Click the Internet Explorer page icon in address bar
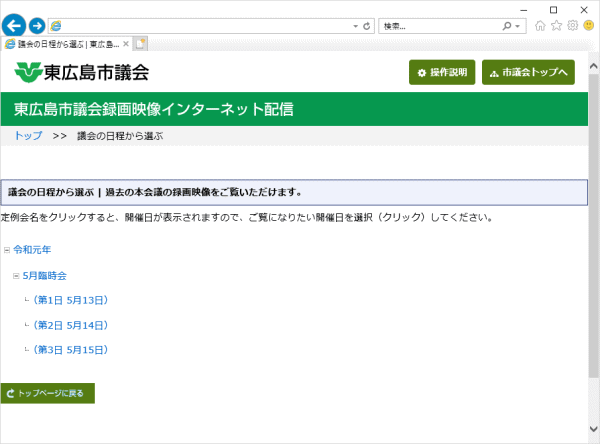 (56, 26)
